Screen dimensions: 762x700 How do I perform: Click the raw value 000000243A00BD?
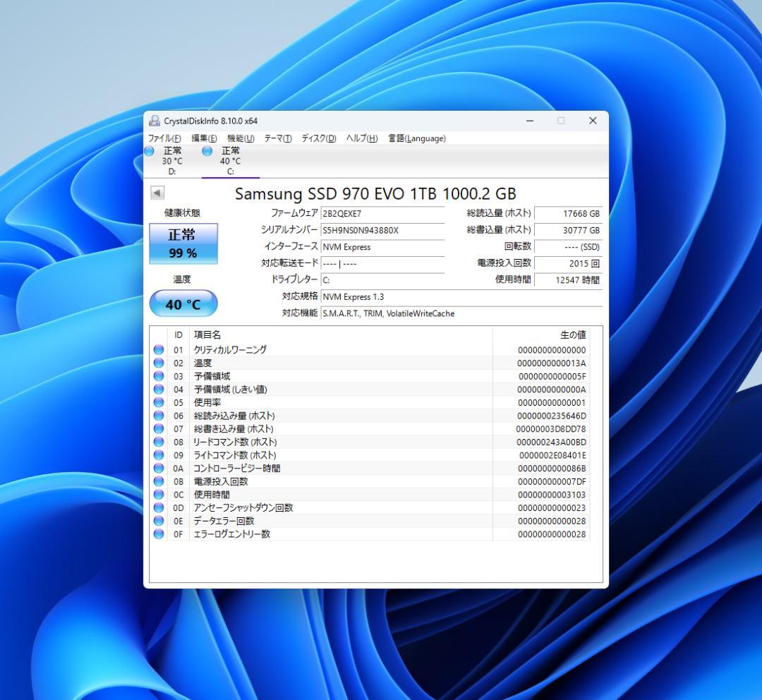click(x=551, y=442)
